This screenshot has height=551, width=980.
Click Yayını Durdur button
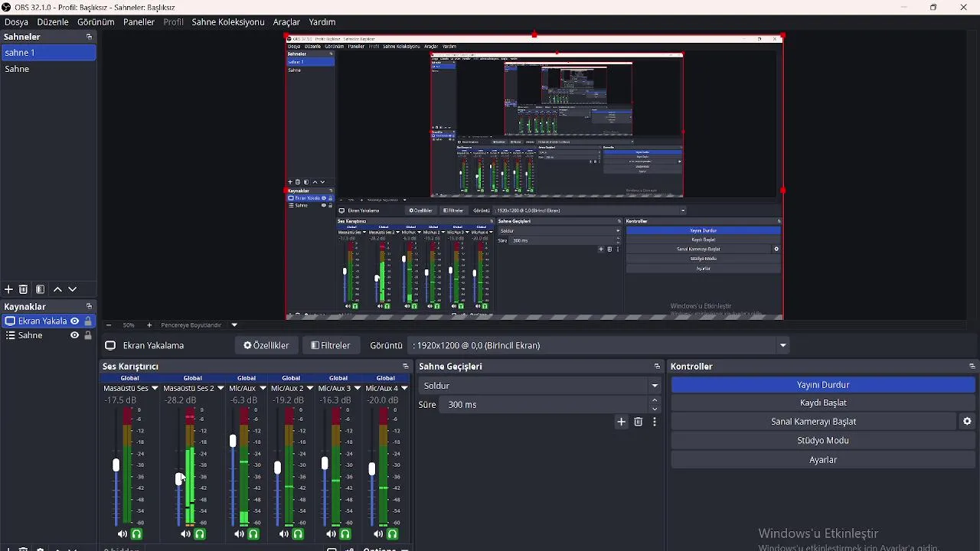pyautogui.click(x=824, y=385)
